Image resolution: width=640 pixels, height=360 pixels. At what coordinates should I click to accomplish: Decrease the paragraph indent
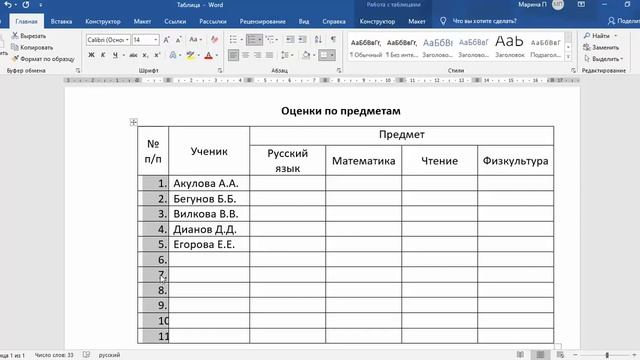click(290, 40)
